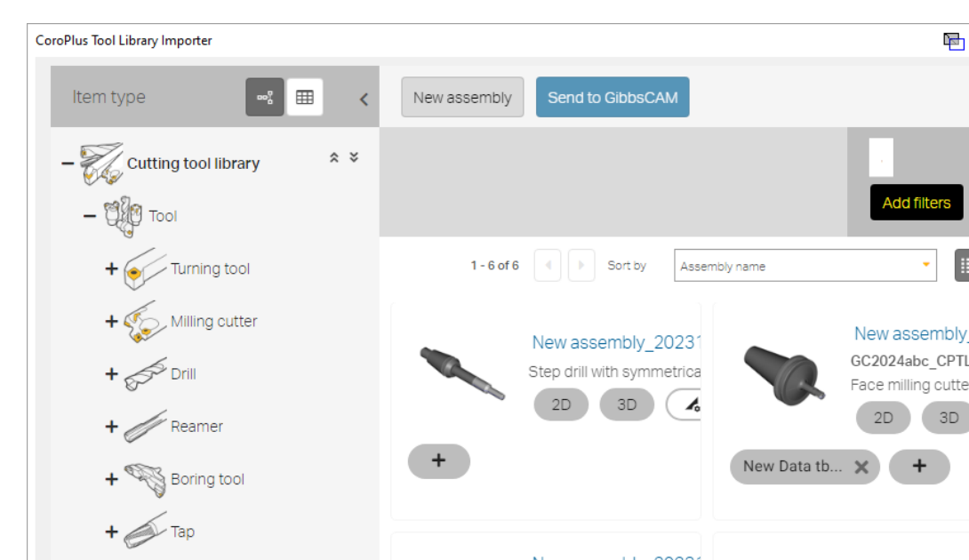Select the Cutting tool library label
969x560 pixels.
pos(194,164)
